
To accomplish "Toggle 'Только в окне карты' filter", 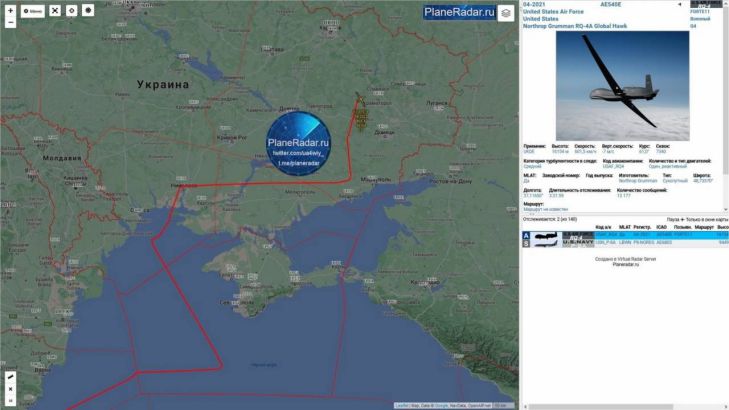I will tap(708, 217).
